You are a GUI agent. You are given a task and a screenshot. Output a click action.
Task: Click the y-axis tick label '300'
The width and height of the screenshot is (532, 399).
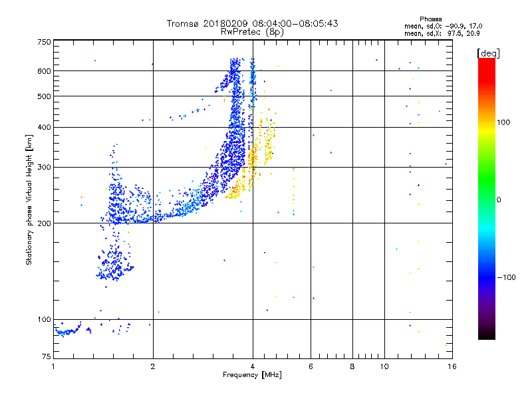pyautogui.click(x=44, y=167)
